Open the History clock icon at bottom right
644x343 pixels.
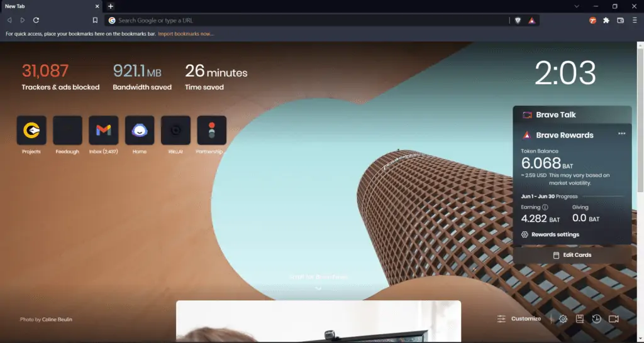596,319
